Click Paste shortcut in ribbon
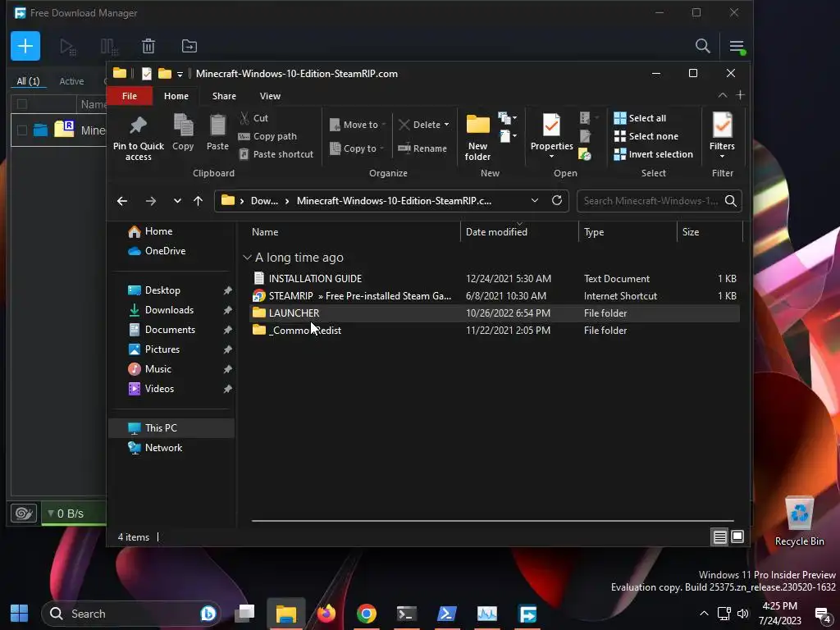 276,154
